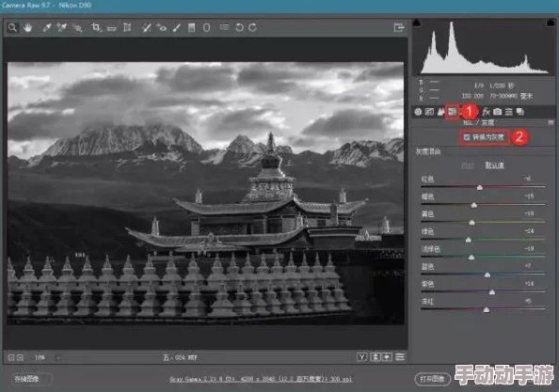559x392 pixels.
Task: Select the Transform tool
Action: click(127, 27)
